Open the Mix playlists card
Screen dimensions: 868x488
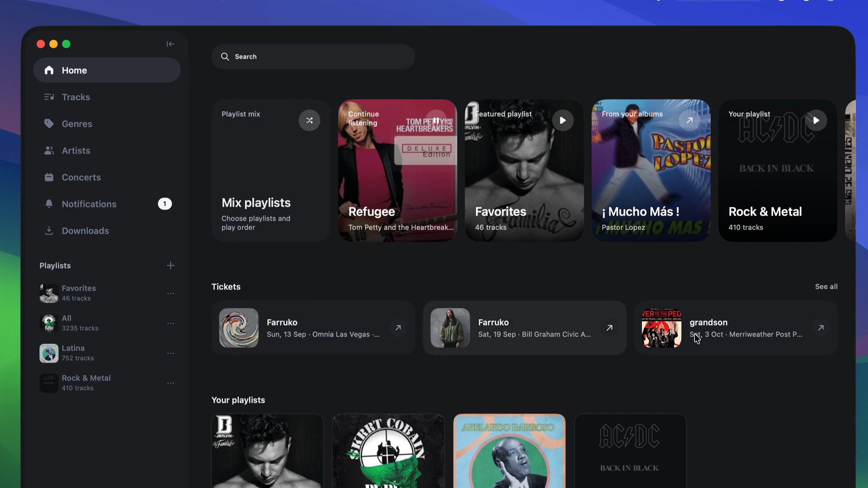tap(271, 170)
